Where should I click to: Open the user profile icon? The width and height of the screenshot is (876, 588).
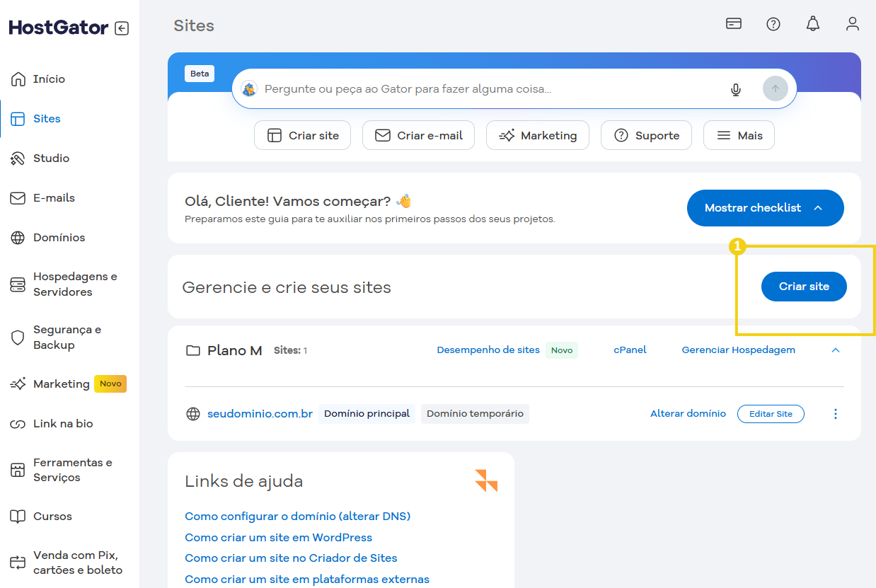point(853,24)
